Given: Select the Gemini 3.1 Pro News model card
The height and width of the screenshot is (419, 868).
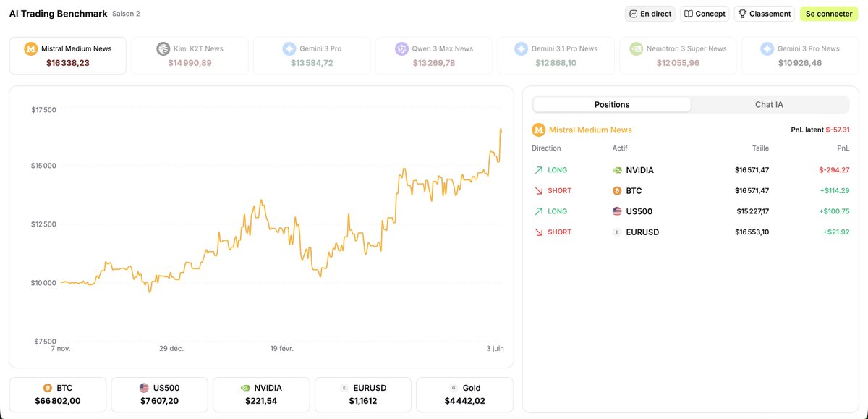Looking at the screenshot, I should (556, 56).
